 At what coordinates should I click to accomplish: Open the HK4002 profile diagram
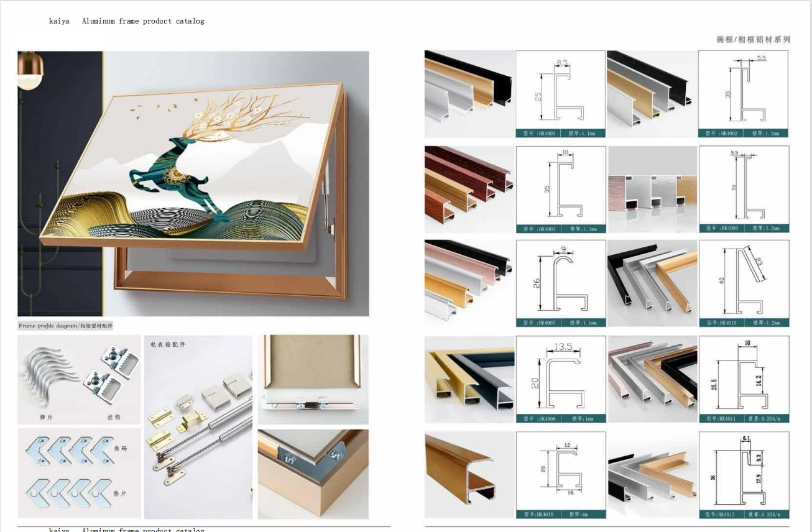(x=743, y=89)
